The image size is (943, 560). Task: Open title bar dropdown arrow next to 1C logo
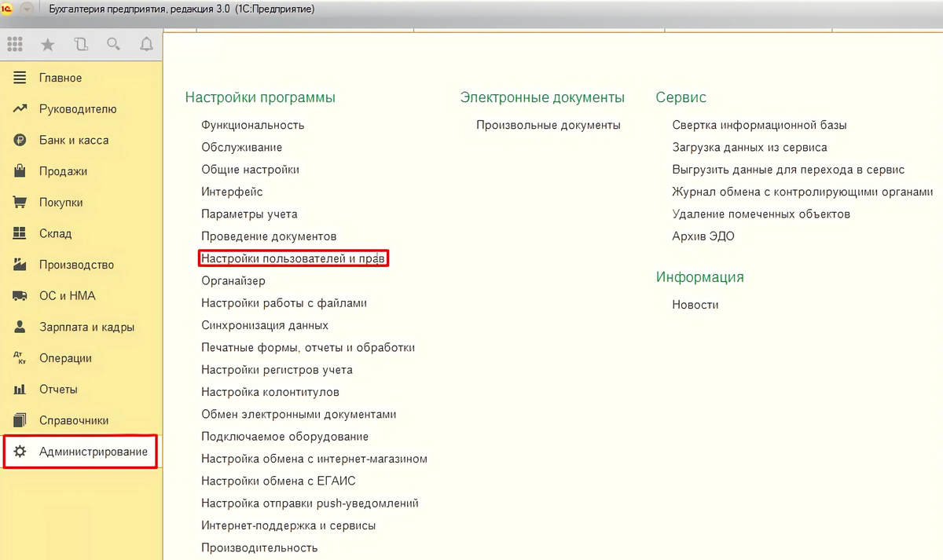pyautogui.click(x=28, y=9)
